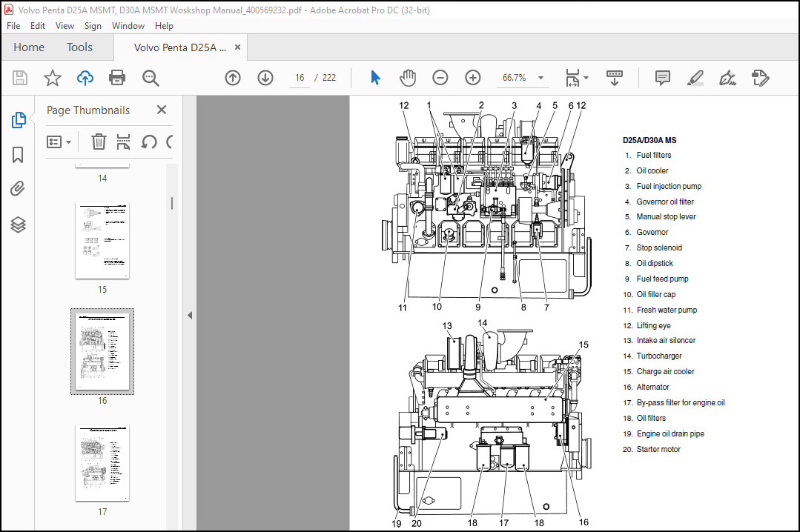This screenshot has height=532, width=800.
Task: Open the Attachments paperclip panel
Action: (x=18, y=189)
